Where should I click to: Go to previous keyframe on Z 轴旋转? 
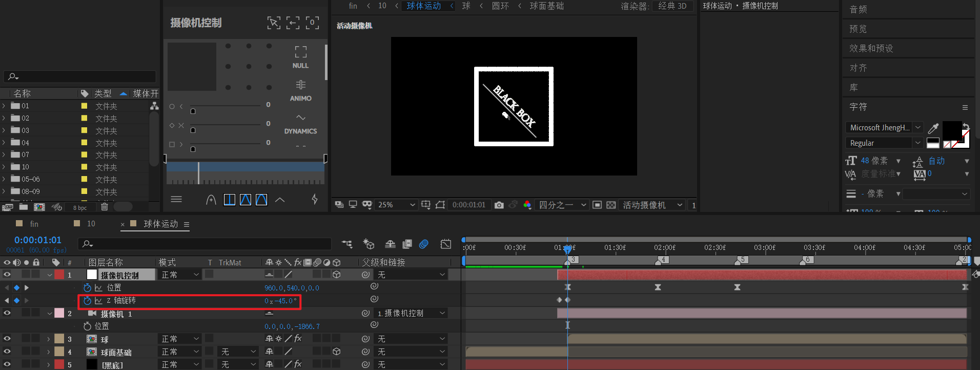coord(7,300)
